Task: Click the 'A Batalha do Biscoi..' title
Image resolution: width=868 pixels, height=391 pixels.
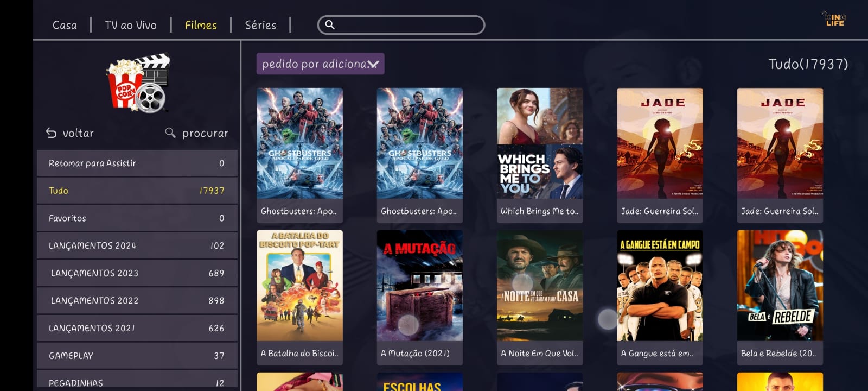Action: (x=299, y=354)
